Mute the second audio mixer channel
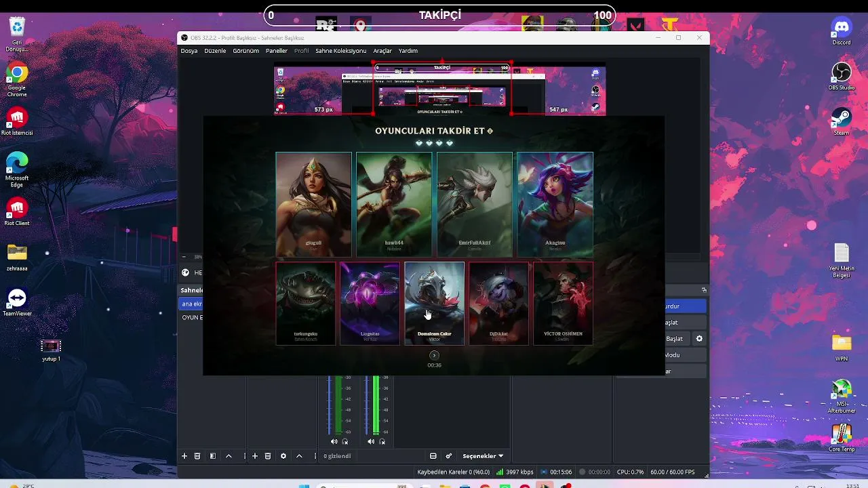 [370, 442]
